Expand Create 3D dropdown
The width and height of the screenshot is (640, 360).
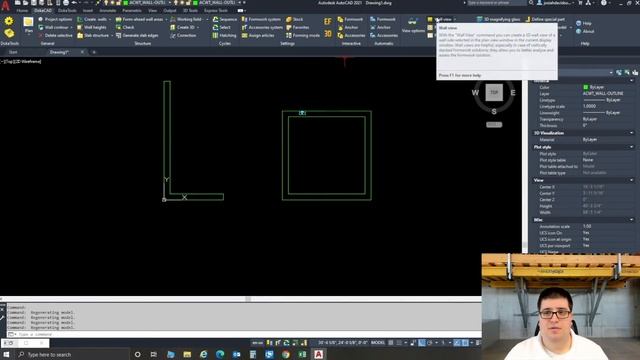[198, 27]
